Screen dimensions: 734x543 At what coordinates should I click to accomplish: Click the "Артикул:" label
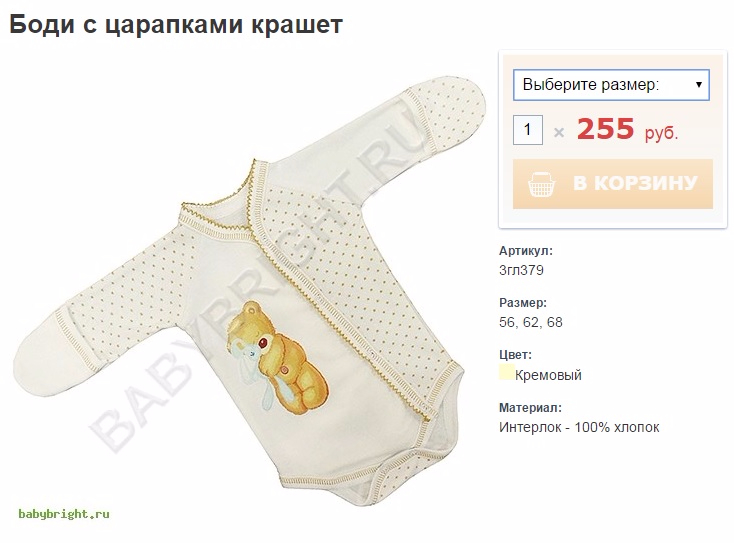click(526, 251)
